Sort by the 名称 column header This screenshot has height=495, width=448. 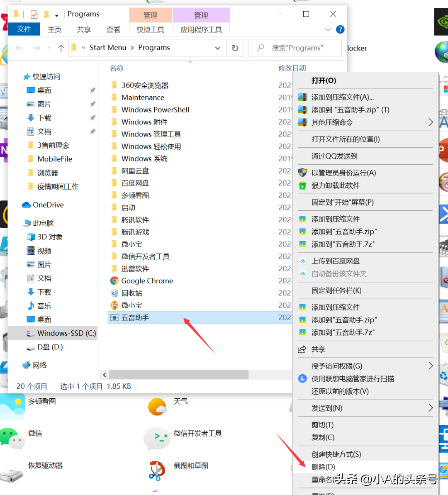point(117,68)
